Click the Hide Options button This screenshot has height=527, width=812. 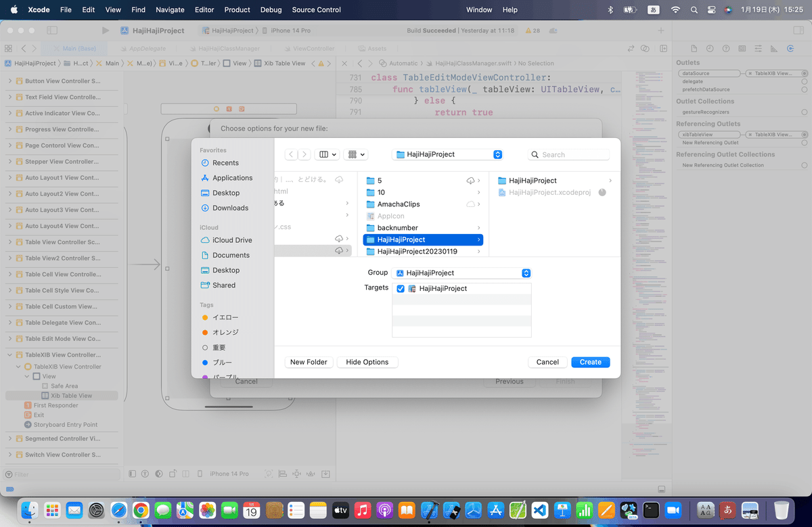tap(367, 362)
